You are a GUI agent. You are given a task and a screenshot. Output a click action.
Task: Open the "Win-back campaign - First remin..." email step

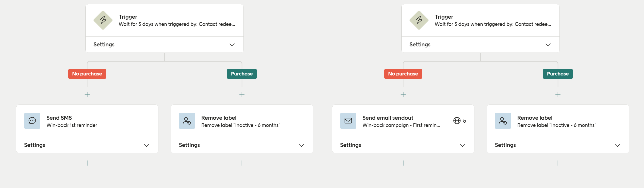point(401,125)
